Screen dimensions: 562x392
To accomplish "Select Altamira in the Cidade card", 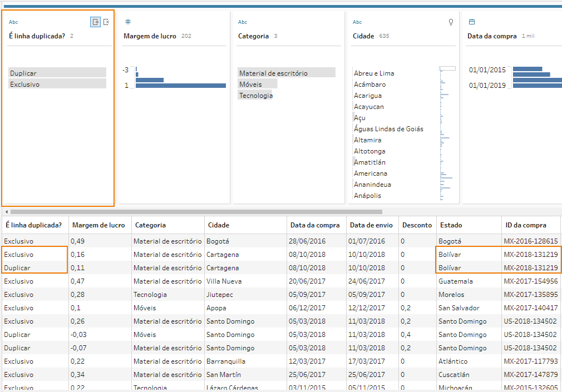I will point(367,140).
